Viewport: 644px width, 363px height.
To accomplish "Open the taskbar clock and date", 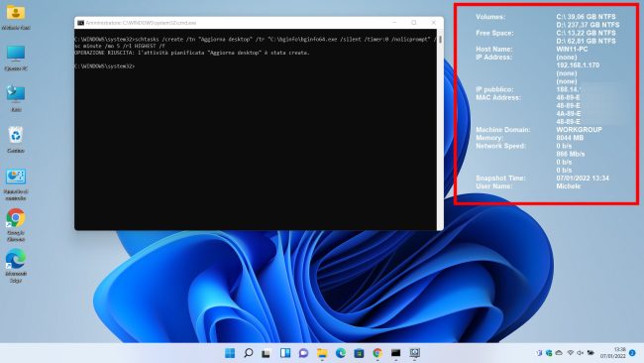I will tap(612, 353).
